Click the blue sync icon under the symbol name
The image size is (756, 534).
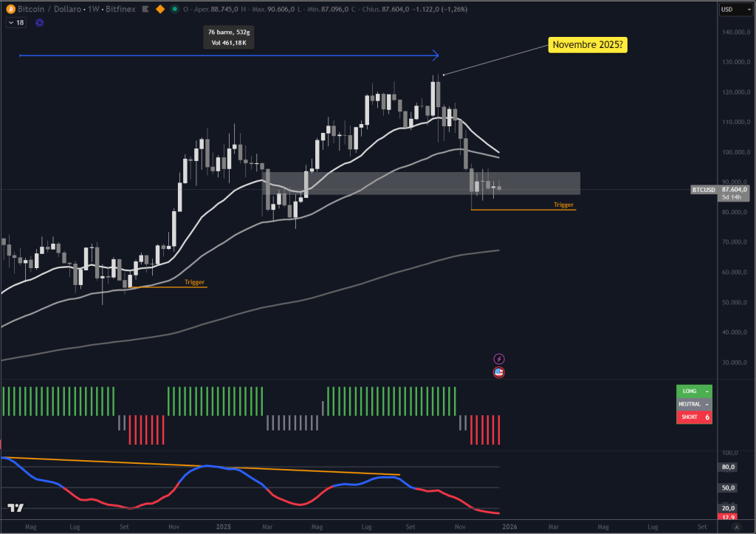[39, 23]
